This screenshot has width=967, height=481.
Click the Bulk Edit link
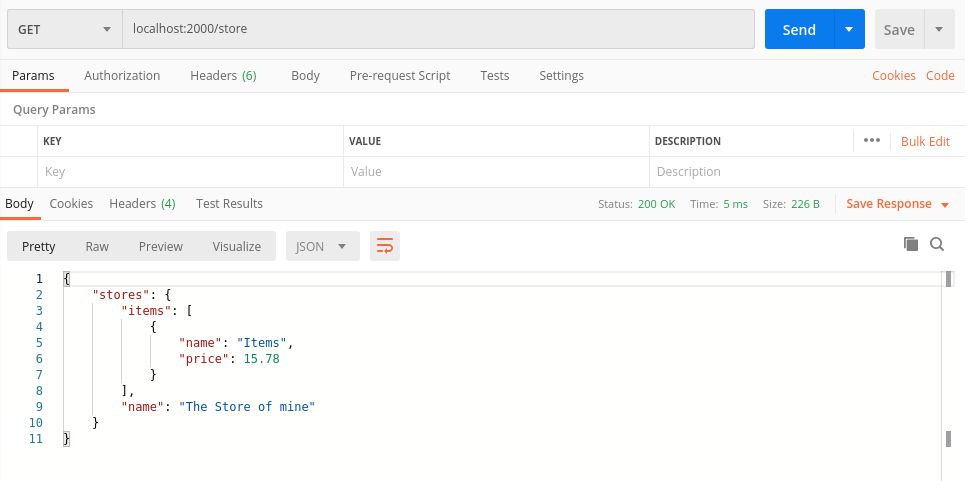[925, 141]
